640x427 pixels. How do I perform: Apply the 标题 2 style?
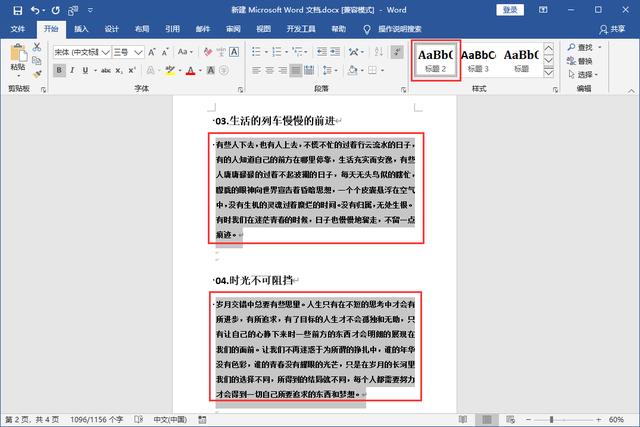[436, 60]
